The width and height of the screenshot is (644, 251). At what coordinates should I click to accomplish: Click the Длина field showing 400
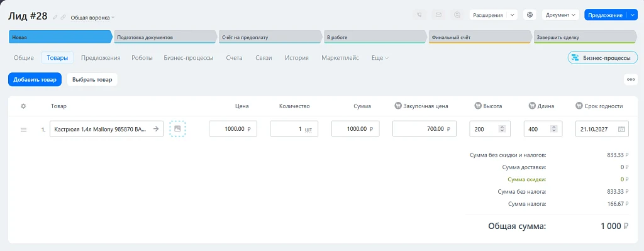[543, 128]
